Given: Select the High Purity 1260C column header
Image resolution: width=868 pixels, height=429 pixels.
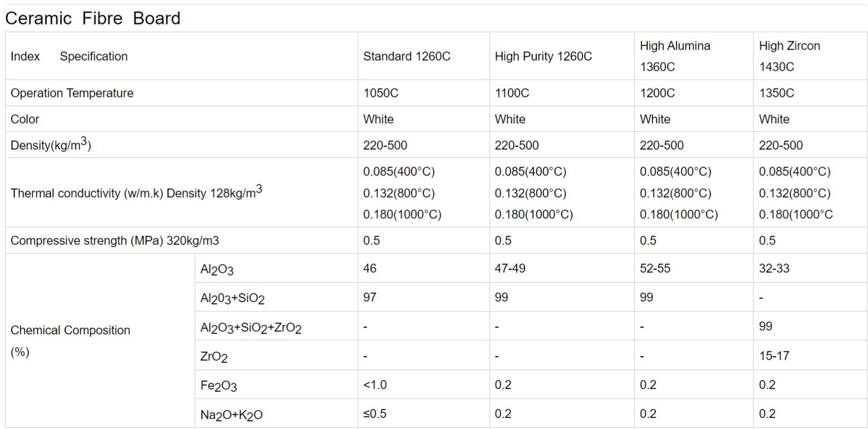Looking at the screenshot, I should pos(543,56).
